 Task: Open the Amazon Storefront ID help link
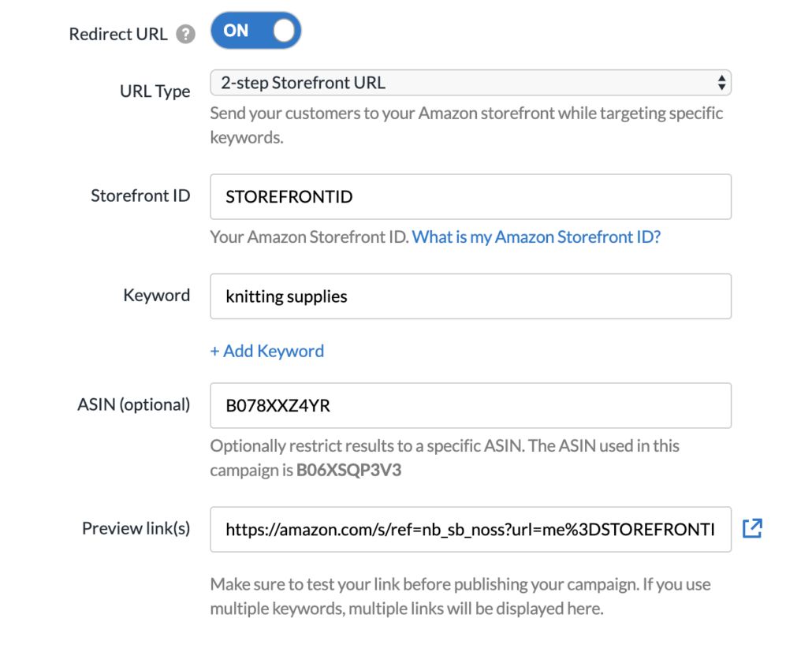tap(536, 237)
